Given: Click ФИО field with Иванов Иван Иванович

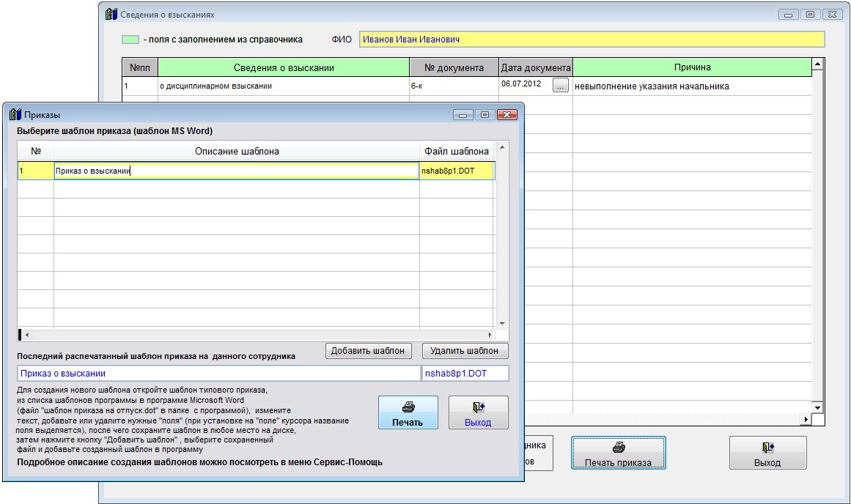Looking at the screenshot, I should (592, 39).
